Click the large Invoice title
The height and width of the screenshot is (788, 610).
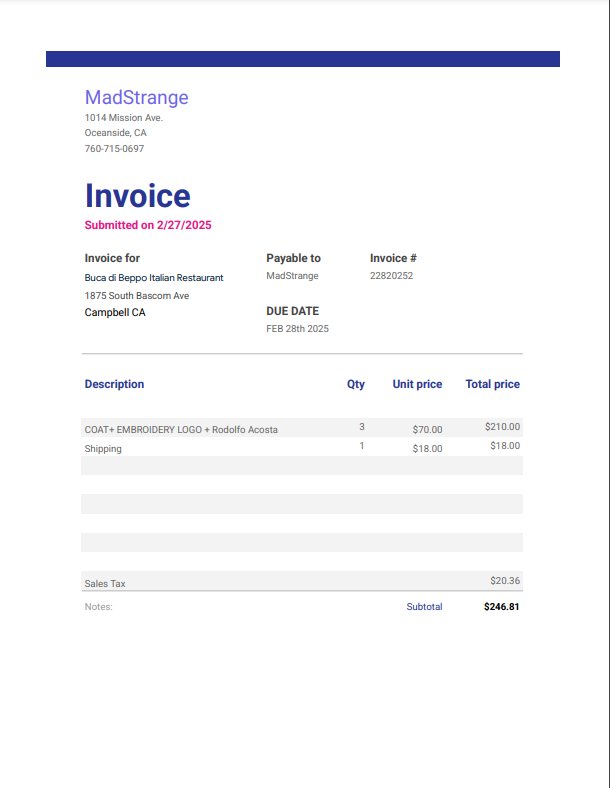[x=137, y=196]
